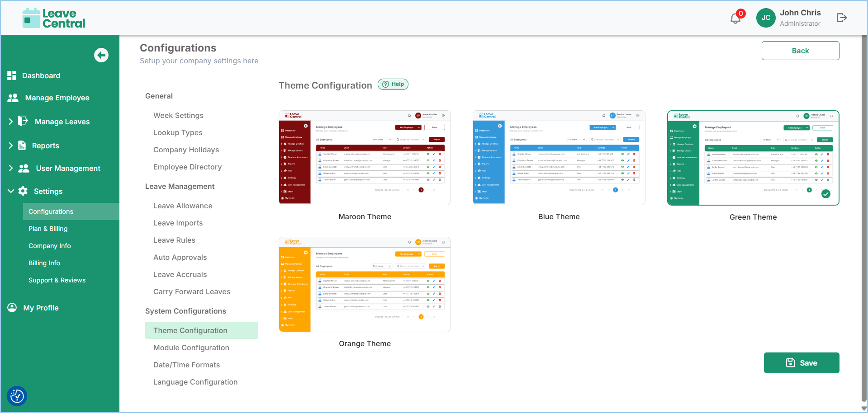Open Plan & Billing in sidebar
This screenshot has height=413, width=868.
[x=48, y=229]
